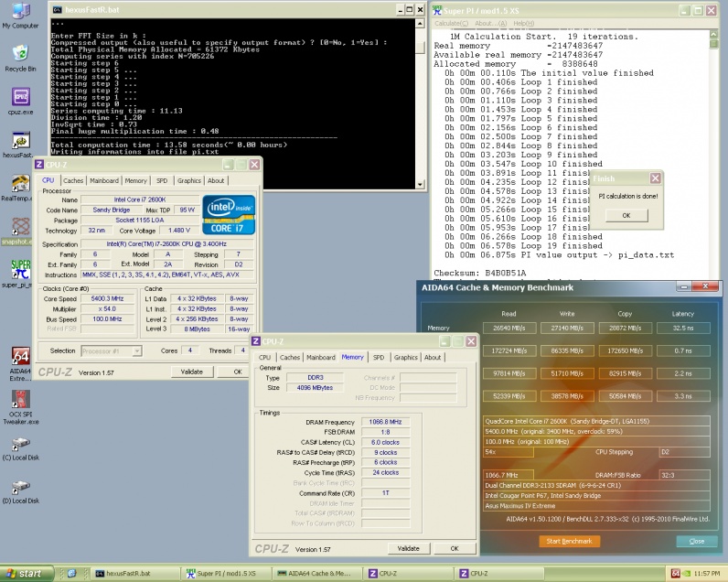Click OK in the Finish dialog
728x582 pixels.
(626, 215)
